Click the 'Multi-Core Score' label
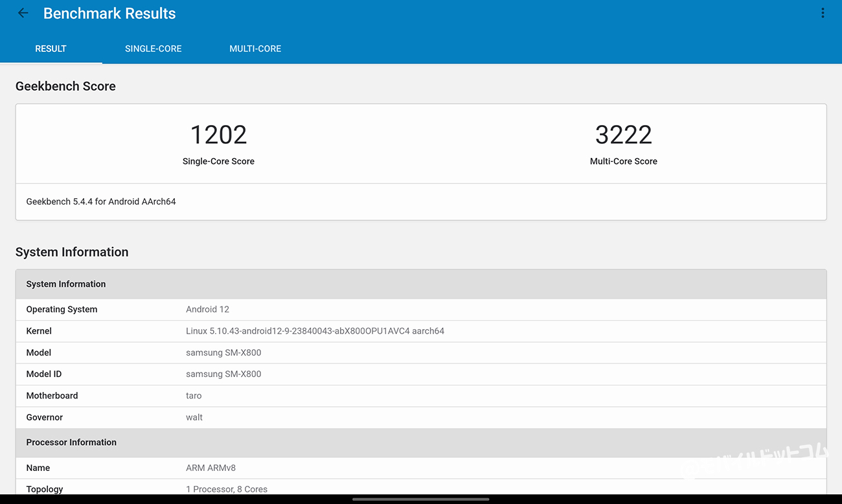The height and width of the screenshot is (504, 842). click(624, 161)
